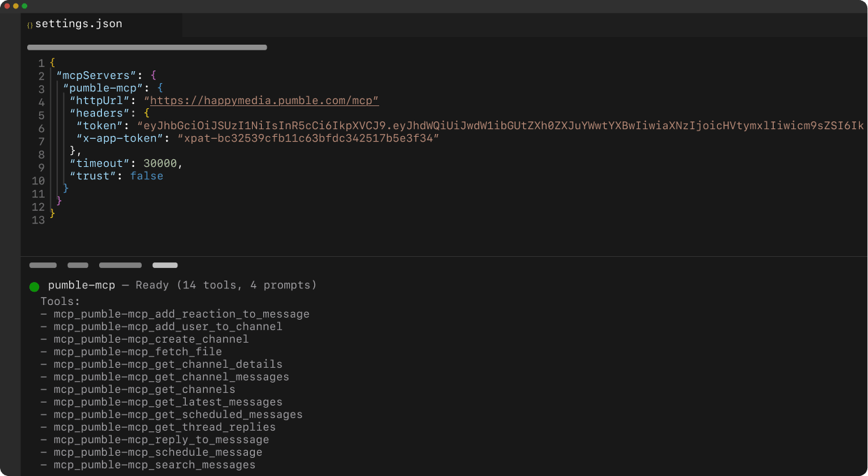Click mcp_pumble-mcp_add_user_to_channel
Viewport: 868px width, 476px height.
[x=168, y=327]
